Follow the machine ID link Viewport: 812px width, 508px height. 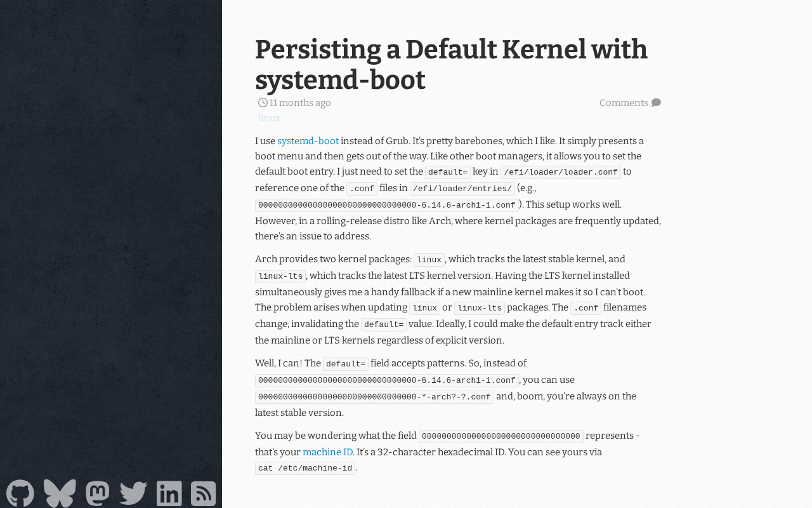pyautogui.click(x=327, y=452)
